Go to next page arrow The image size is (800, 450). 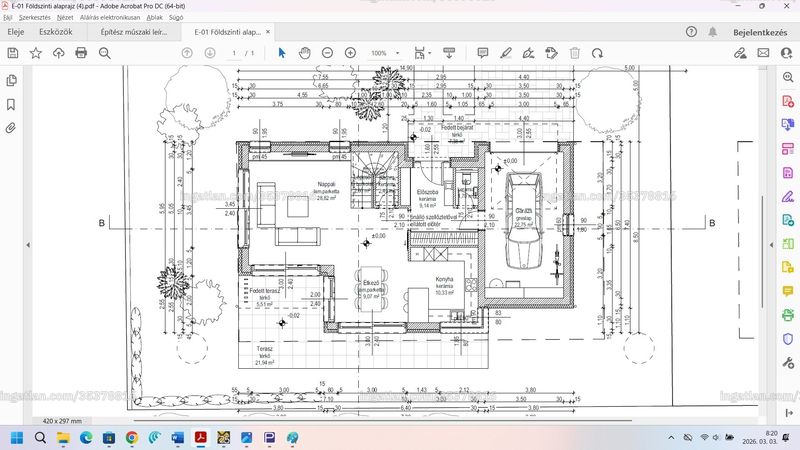pos(210,53)
